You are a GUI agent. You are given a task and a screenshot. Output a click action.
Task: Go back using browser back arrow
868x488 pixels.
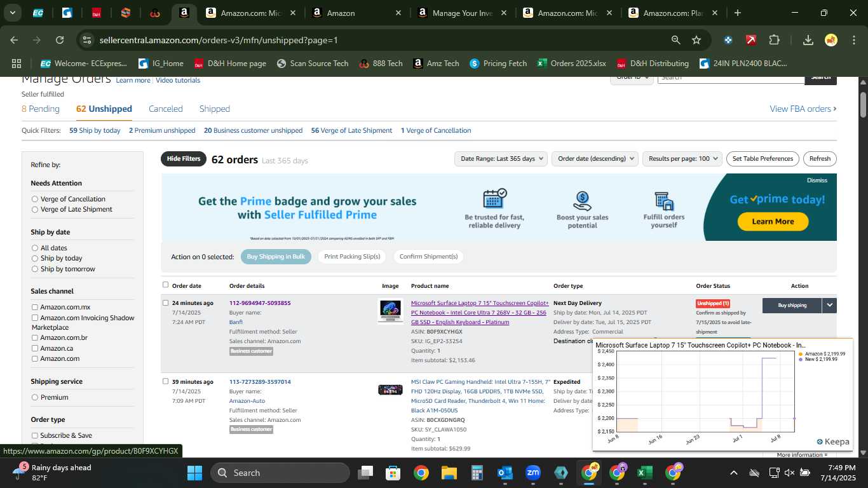pos(14,40)
